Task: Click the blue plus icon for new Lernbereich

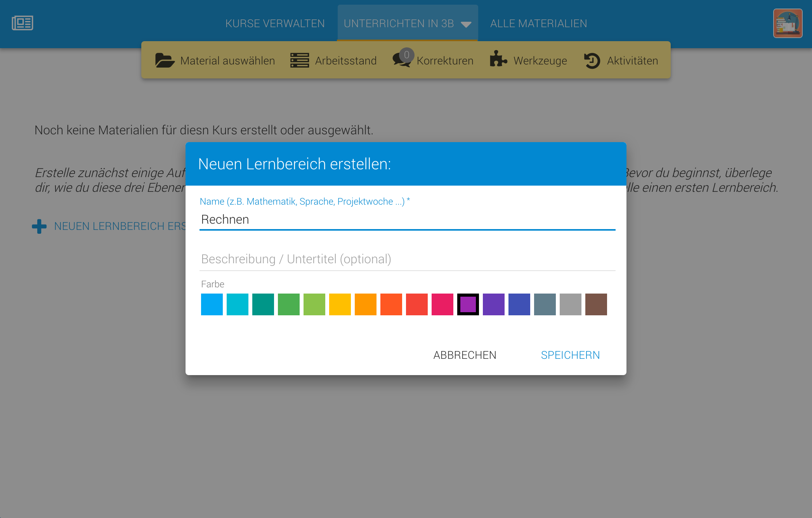Action: [39, 226]
